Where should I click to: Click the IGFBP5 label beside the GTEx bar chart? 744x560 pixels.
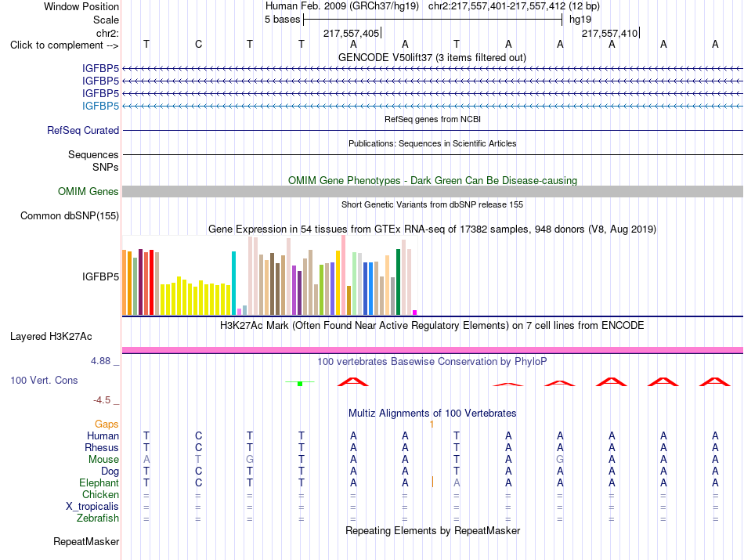pyautogui.click(x=100, y=276)
